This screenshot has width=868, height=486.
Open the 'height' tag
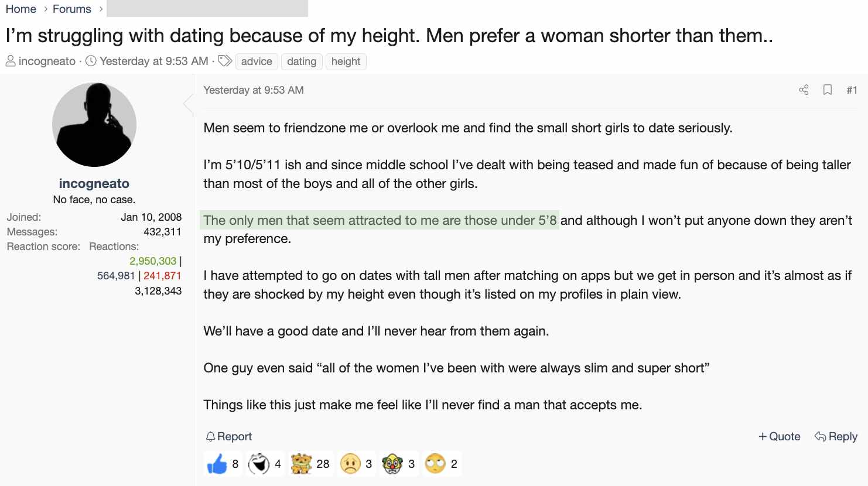coord(346,61)
